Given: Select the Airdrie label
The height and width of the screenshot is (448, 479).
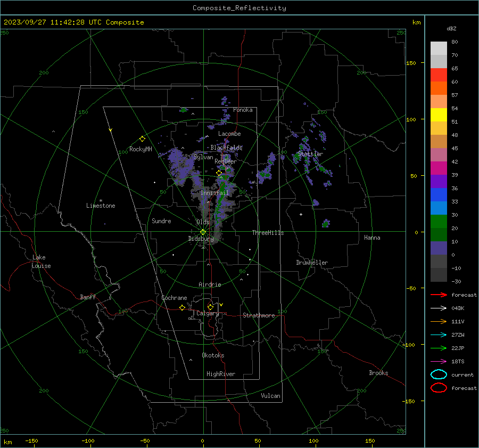Looking at the screenshot, I should (210, 284).
